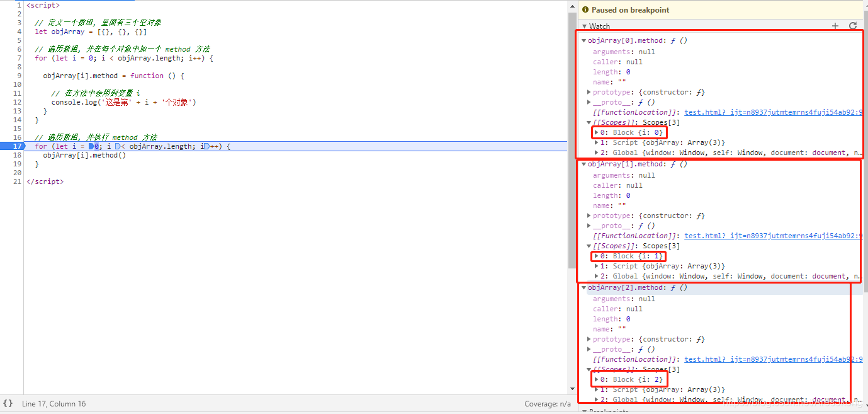Collapse the objArray[2].method watch entry

pos(584,287)
